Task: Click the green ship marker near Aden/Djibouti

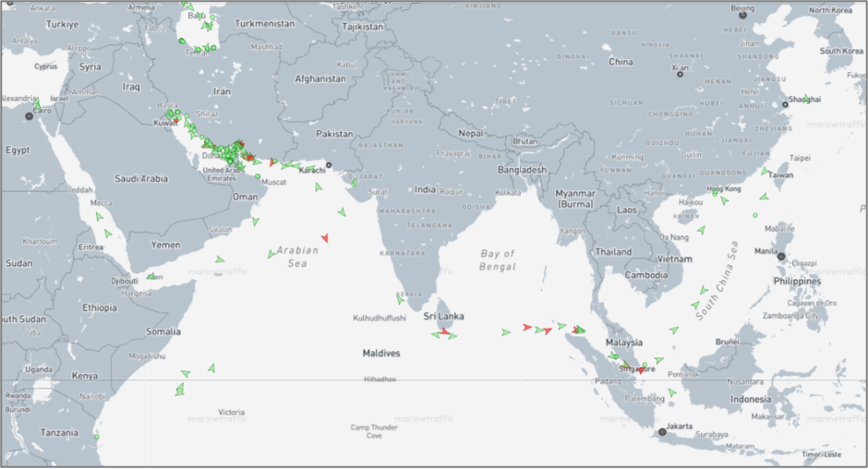Action: (151, 276)
